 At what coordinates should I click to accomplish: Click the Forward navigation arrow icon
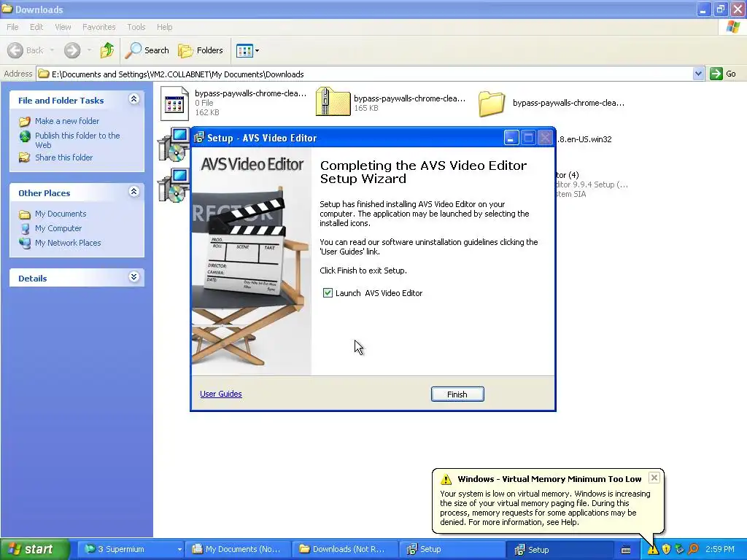72,50
